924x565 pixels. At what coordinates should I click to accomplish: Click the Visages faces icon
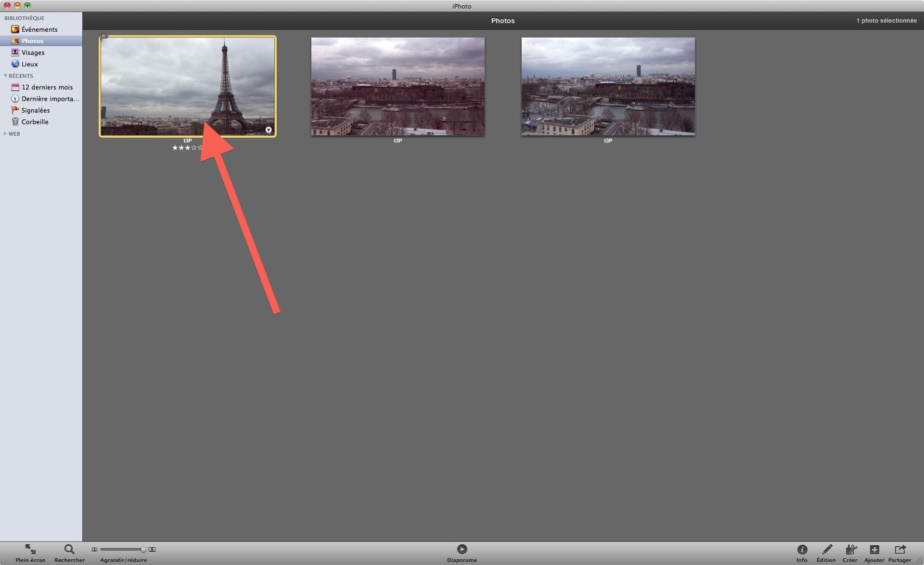click(x=15, y=52)
